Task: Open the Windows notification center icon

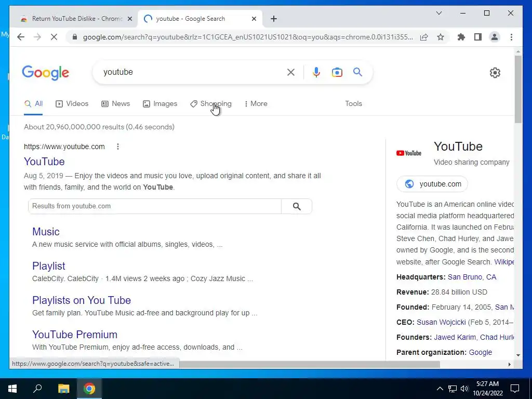Action: tap(515, 389)
